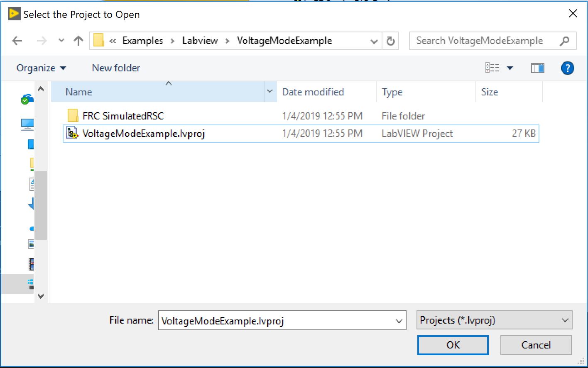
Task: Open the recent locations dropdown arrow
Action: pos(61,41)
